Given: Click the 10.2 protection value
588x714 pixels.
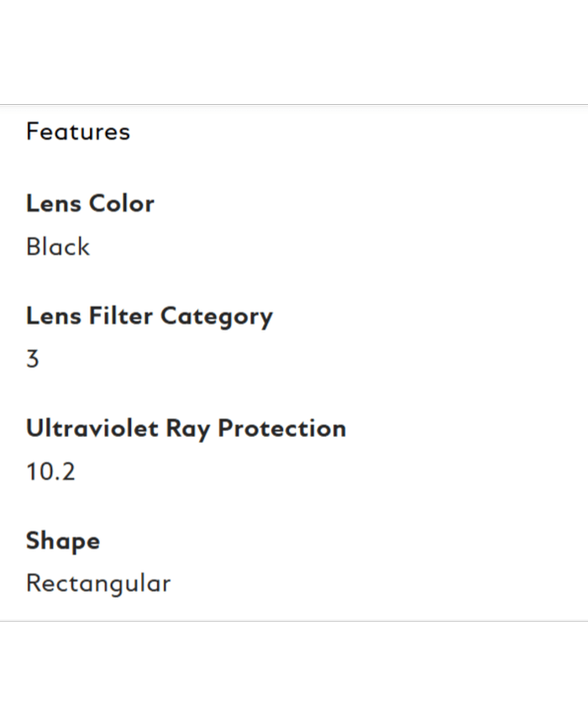Looking at the screenshot, I should 50,471.
